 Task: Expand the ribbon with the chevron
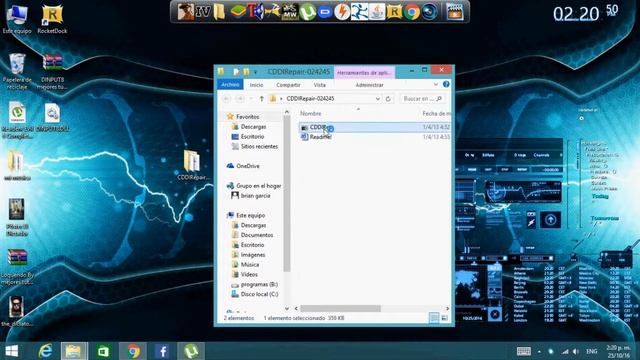click(x=436, y=84)
